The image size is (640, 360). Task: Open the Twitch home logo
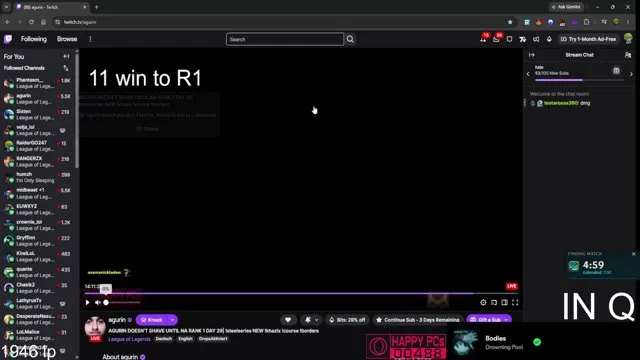pyautogui.click(x=8, y=39)
